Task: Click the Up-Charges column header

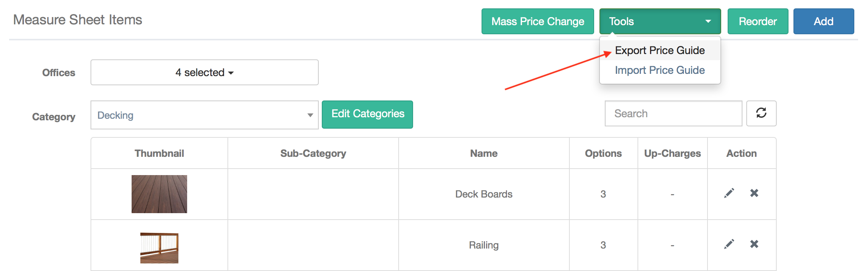Action: (x=672, y=153)
